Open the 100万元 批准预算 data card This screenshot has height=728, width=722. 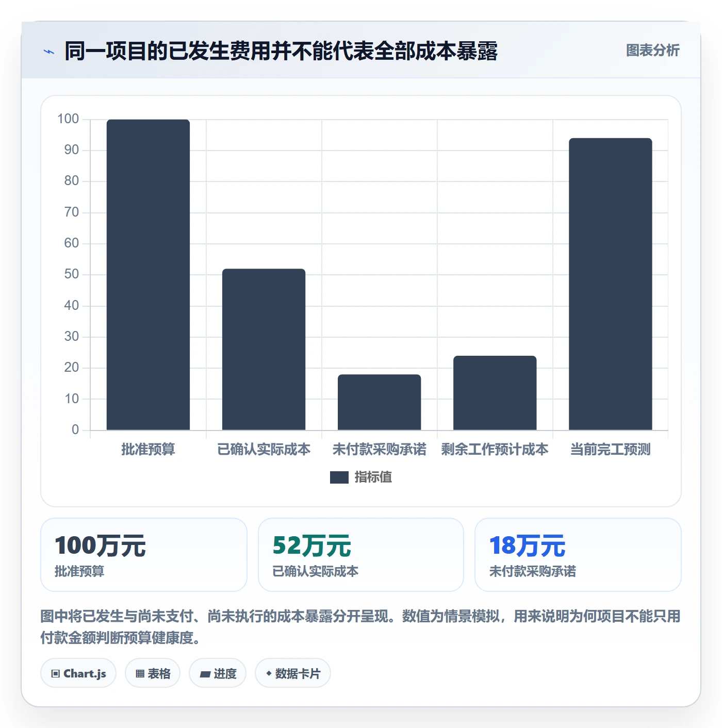[x=144, y=555]
